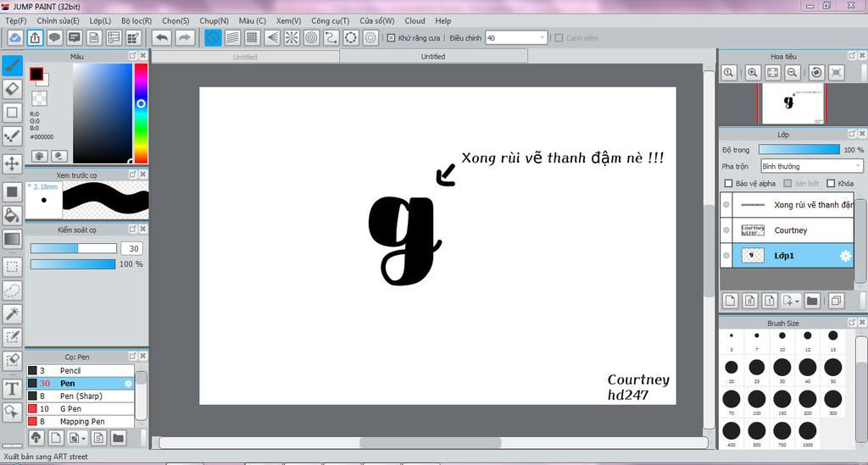Switch to the second Untitled tab

tap(433, 57)
